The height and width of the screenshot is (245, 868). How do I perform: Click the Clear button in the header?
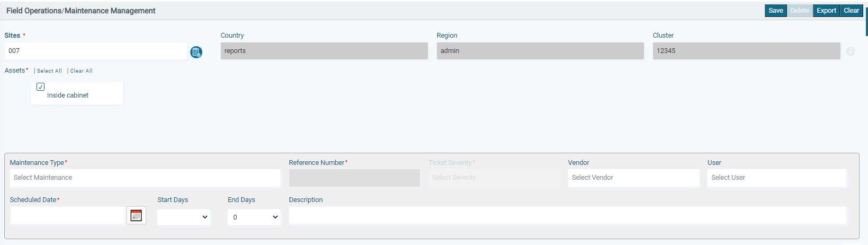click(852, 11)
